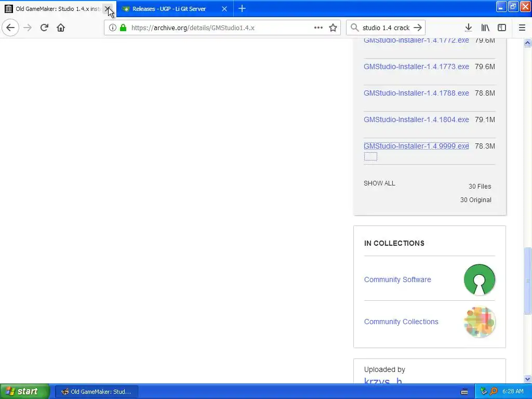The height and width of the screenshot is (399, 532).
Task: Reload the current page
Action: point(44,28)
